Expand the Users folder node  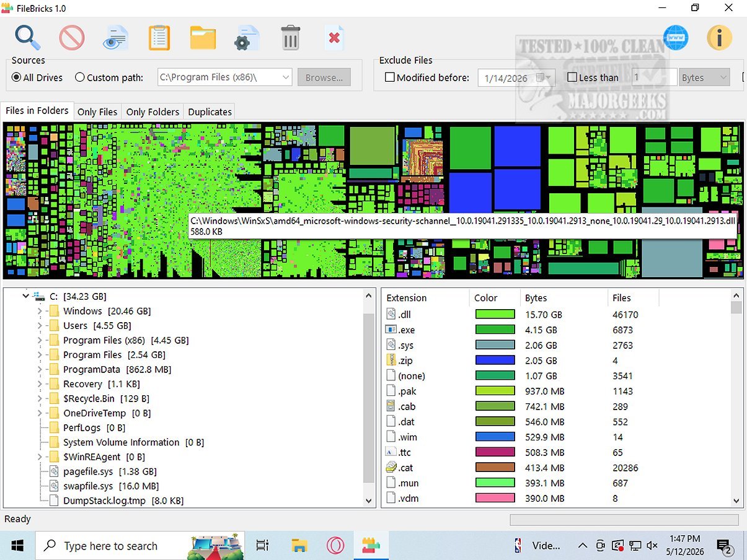(40, 325)
